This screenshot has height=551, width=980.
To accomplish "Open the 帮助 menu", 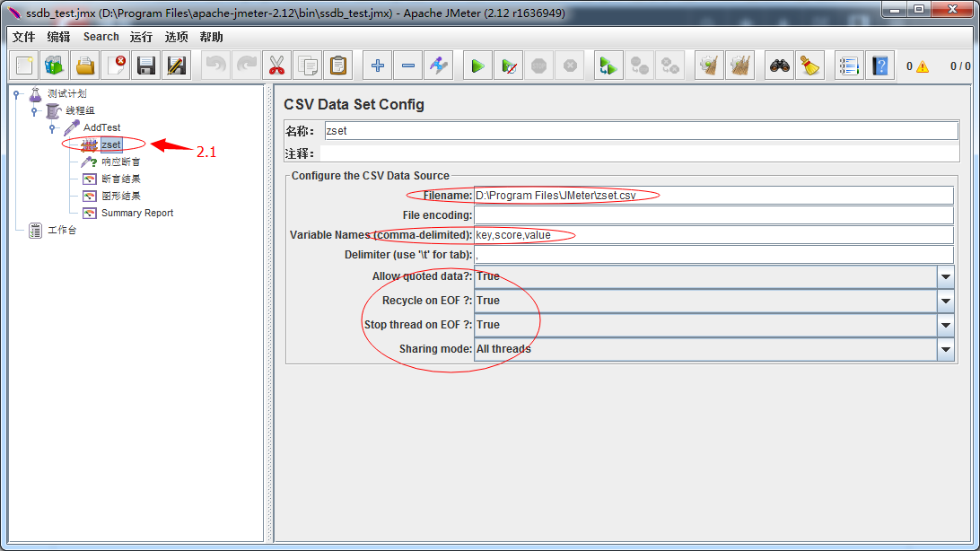I will [x=211, y=37].
